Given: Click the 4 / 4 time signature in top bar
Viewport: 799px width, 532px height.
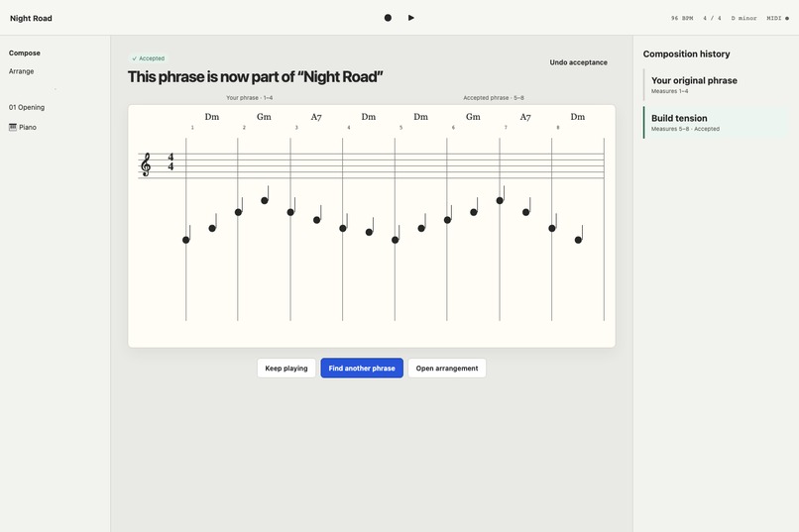Looking at the screenshot, I should [x=712, y=18].
